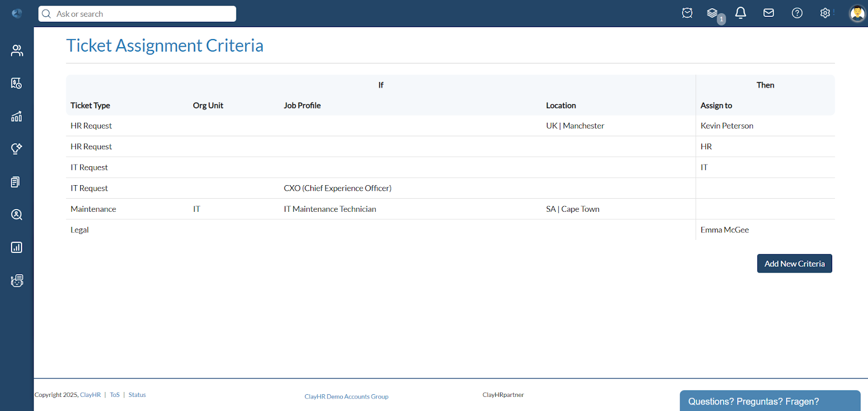
Task: Click IT Maintenance Technician cell
Action: coord(330,209)
